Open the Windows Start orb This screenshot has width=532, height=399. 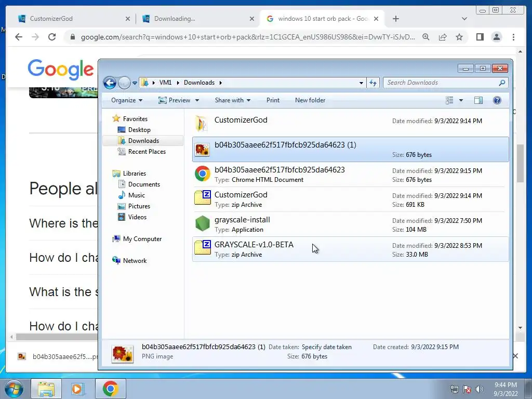pos(14,389)
